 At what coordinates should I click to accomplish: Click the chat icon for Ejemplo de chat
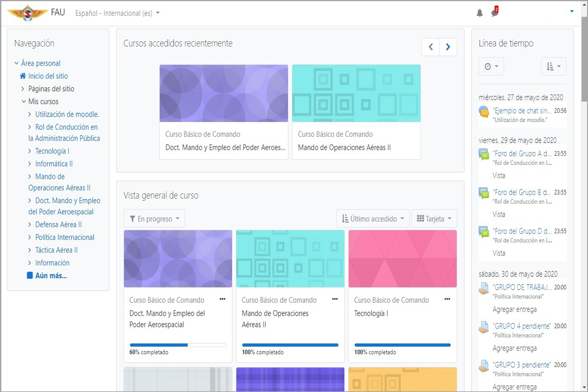[x=484, y=112]
